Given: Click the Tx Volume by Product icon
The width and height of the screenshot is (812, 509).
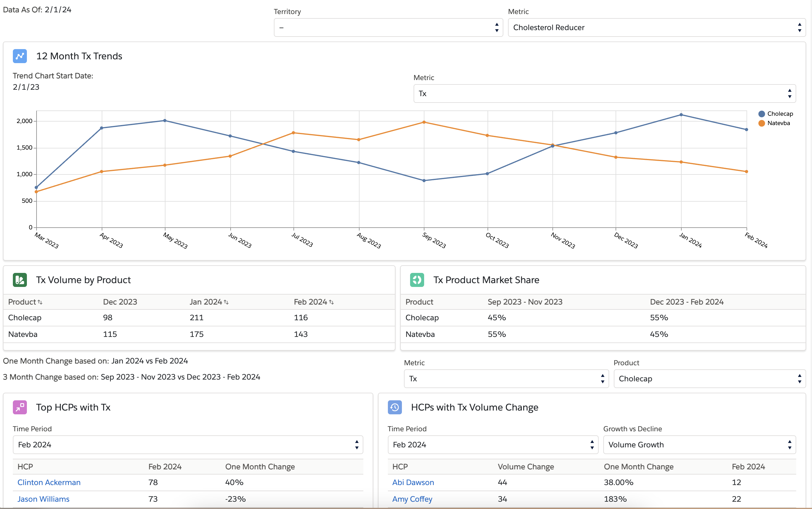Looking at the screenshot, I should pos(20,280).
